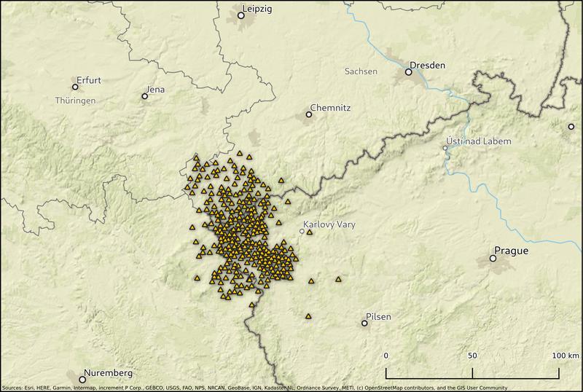583x392 pixels.
Task: Click the Sachsen region label
Action: (x=361, y=71)
